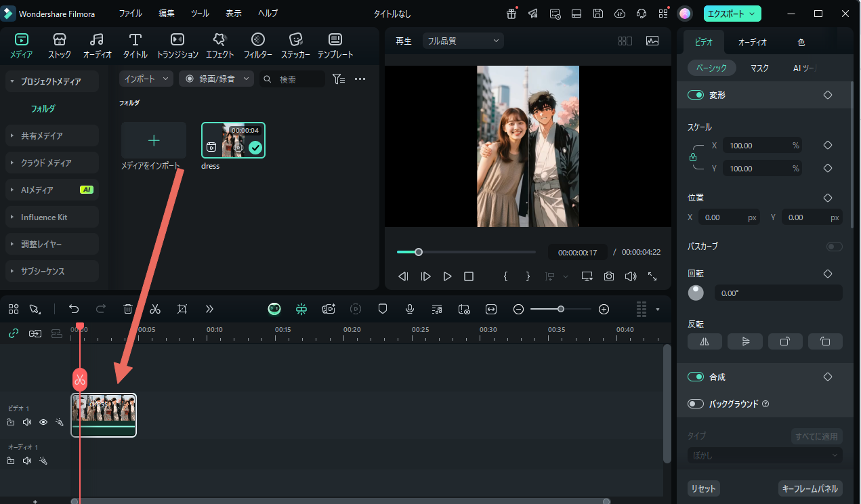Zoom out timeline with minus button
This screenshot has width=861, height=504.
pos(519,309)
